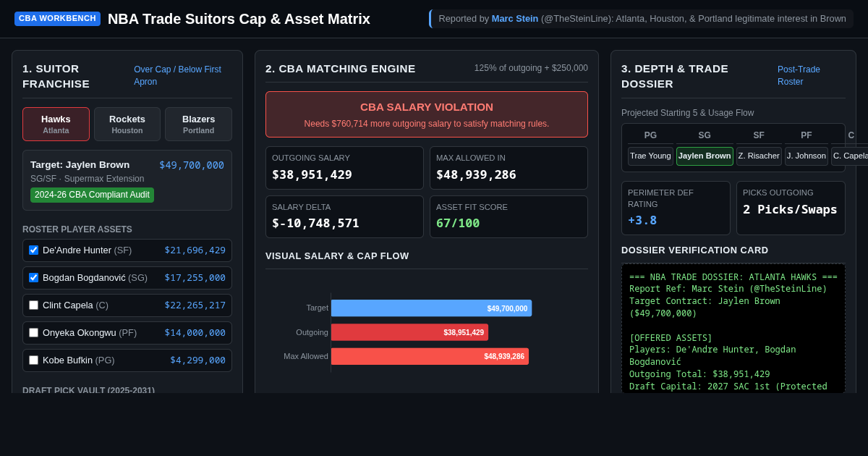
Task: Select Jaylen Brown SG slot
Action: [x=705, y=156]
